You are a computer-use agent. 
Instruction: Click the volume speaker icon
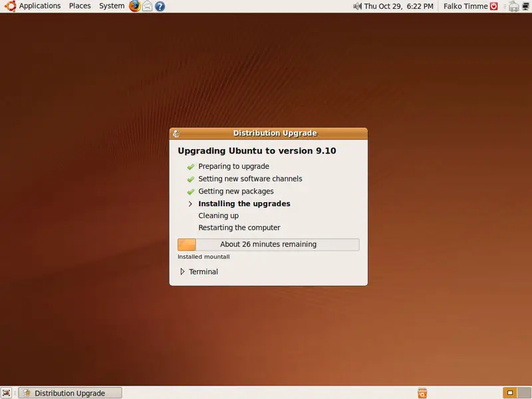pos(357,6)
